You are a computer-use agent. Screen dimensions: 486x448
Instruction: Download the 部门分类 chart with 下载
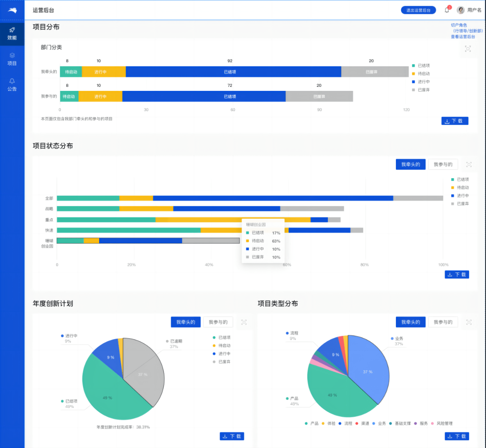point(454,121)
